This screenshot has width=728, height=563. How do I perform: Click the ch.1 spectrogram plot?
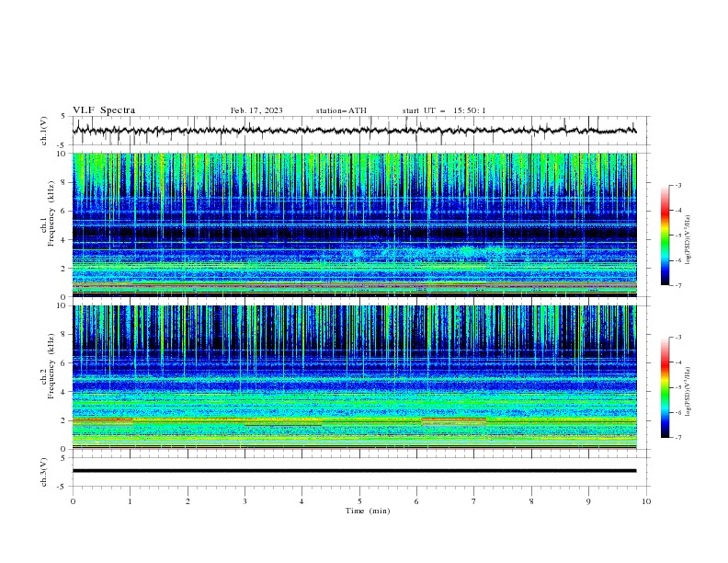tap(354, 224)
